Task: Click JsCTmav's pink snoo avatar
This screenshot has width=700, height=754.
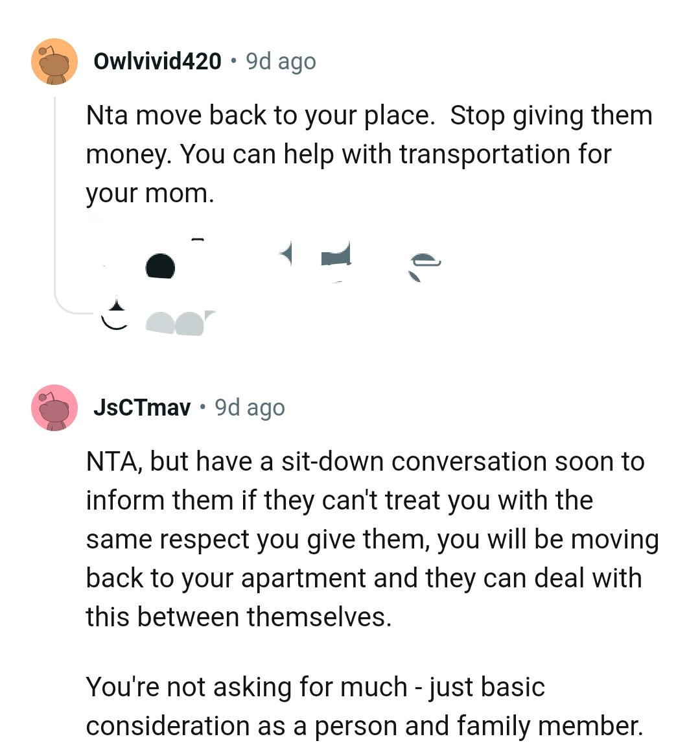Action: pyautogui.click(x=55, y=410)
